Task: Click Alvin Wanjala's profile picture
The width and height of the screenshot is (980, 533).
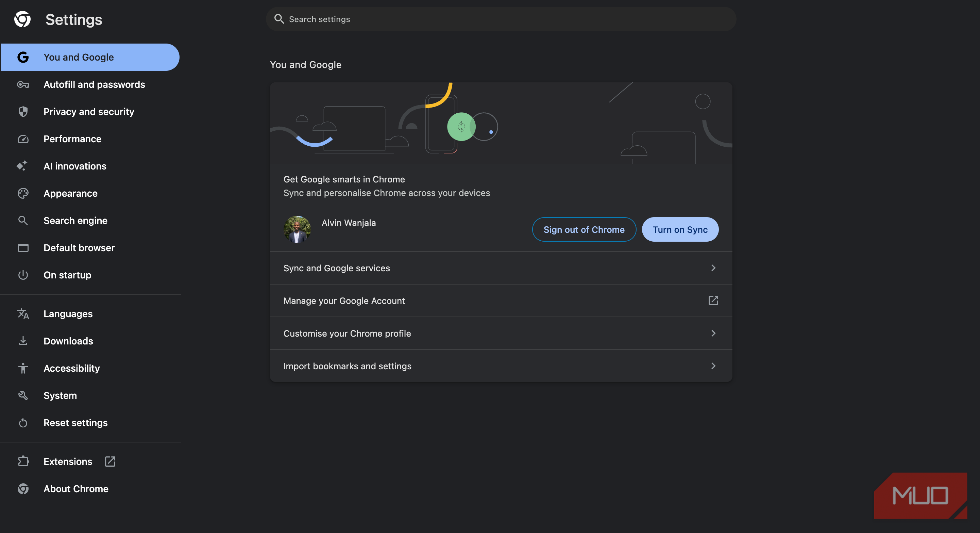Action: pos(297,229)
